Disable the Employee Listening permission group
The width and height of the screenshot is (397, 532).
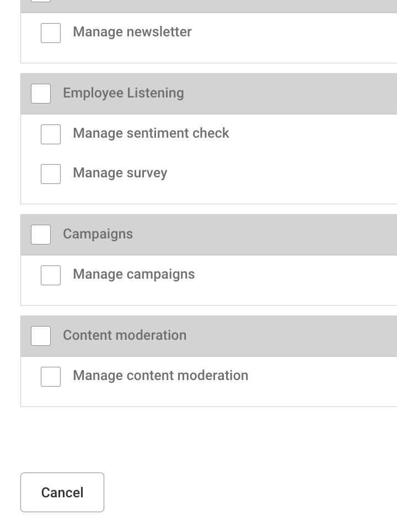point(40,93)
